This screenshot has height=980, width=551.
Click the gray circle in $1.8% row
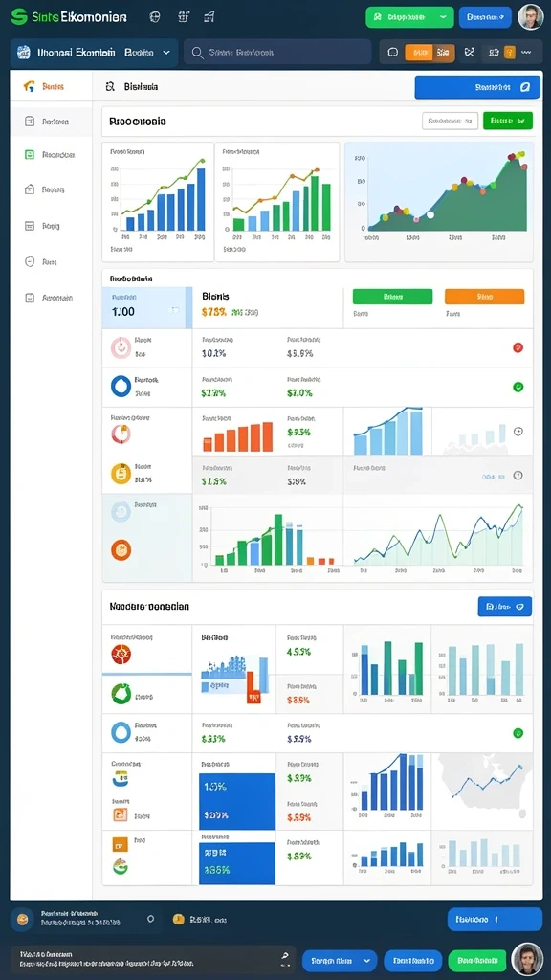tap(518, 476)
